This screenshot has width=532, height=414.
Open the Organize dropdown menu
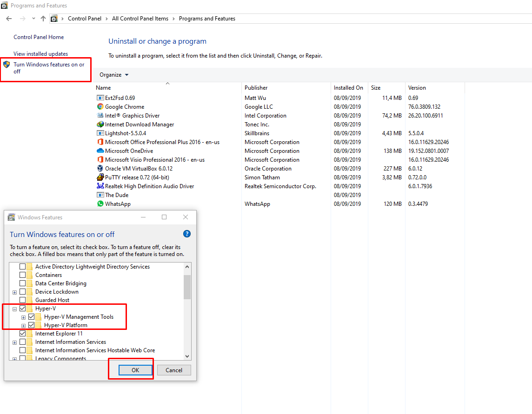(x=114, y=75)
